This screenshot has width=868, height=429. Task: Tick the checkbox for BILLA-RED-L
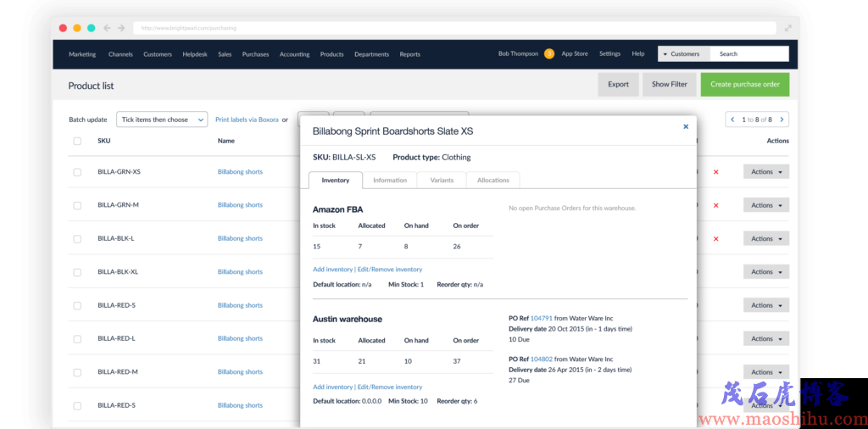click(x=77, y=339)
